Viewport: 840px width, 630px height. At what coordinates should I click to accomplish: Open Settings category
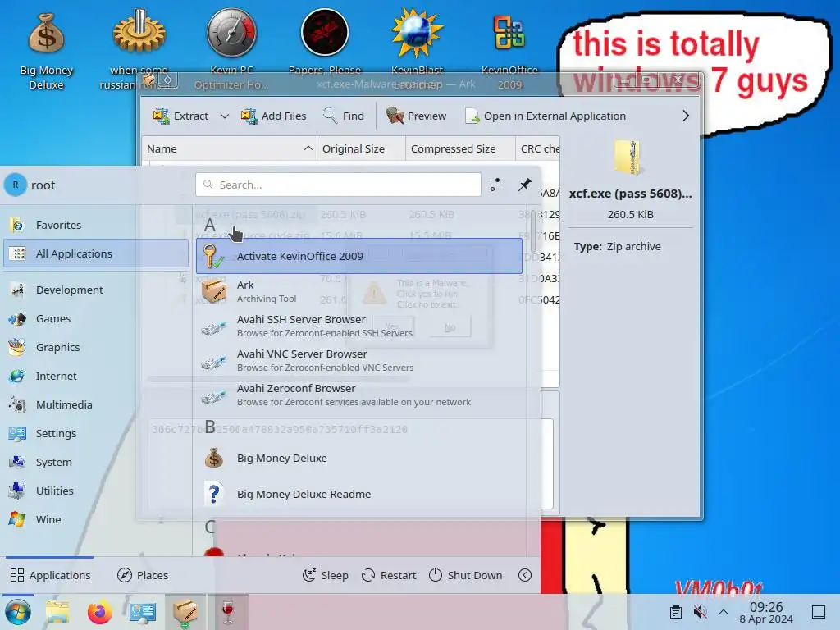pyautogui.click(x=95, y=433)
